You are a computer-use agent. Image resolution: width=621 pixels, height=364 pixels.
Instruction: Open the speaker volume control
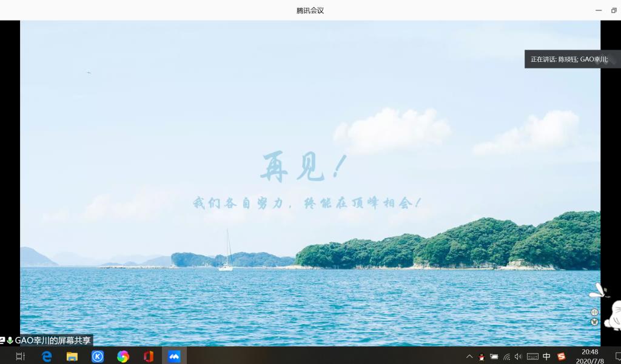click(518, 357)
